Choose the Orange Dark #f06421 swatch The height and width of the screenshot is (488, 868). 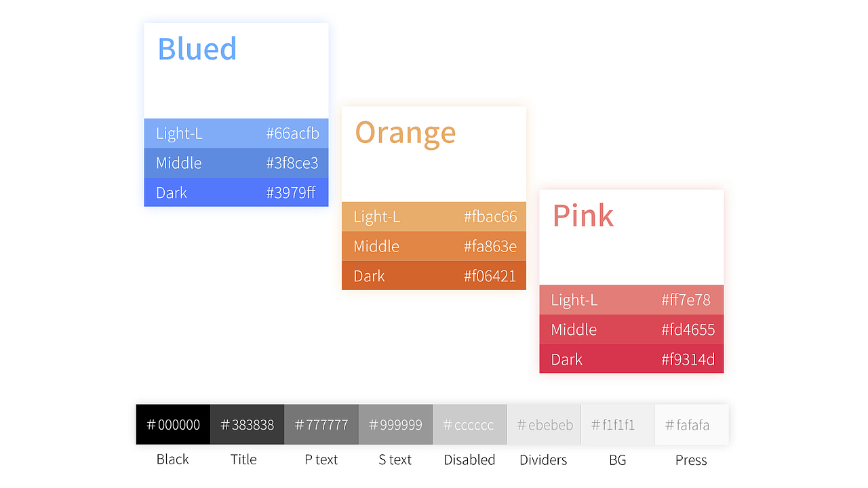434,275
